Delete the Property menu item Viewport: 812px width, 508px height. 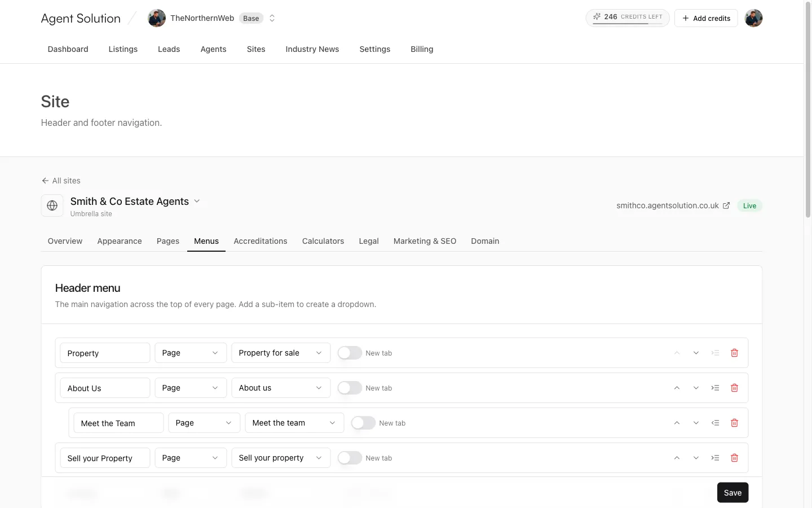[734, 353]
